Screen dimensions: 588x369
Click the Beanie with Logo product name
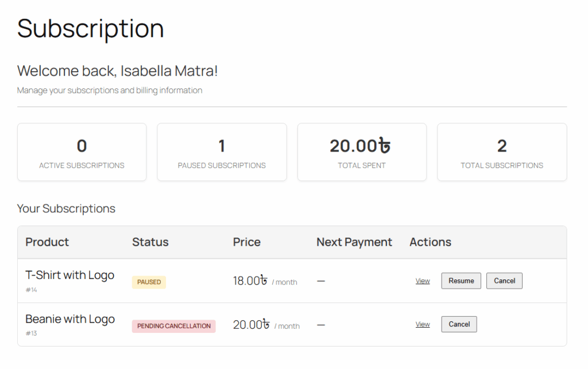(70, 319)
